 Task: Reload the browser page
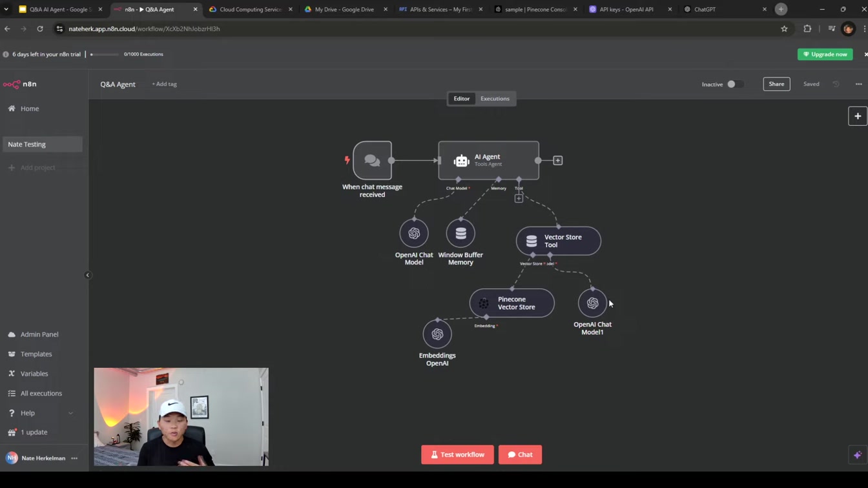[40, 28]
